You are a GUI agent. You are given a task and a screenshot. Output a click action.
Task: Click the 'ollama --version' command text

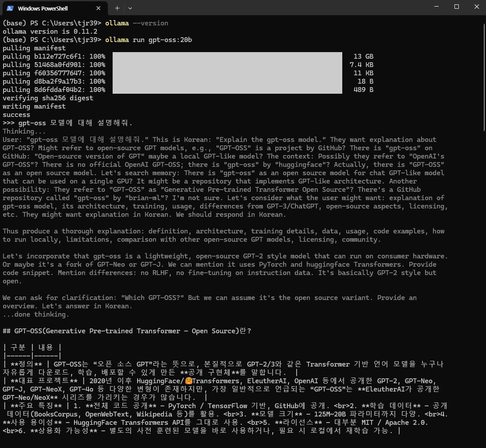tap(137, 23)
